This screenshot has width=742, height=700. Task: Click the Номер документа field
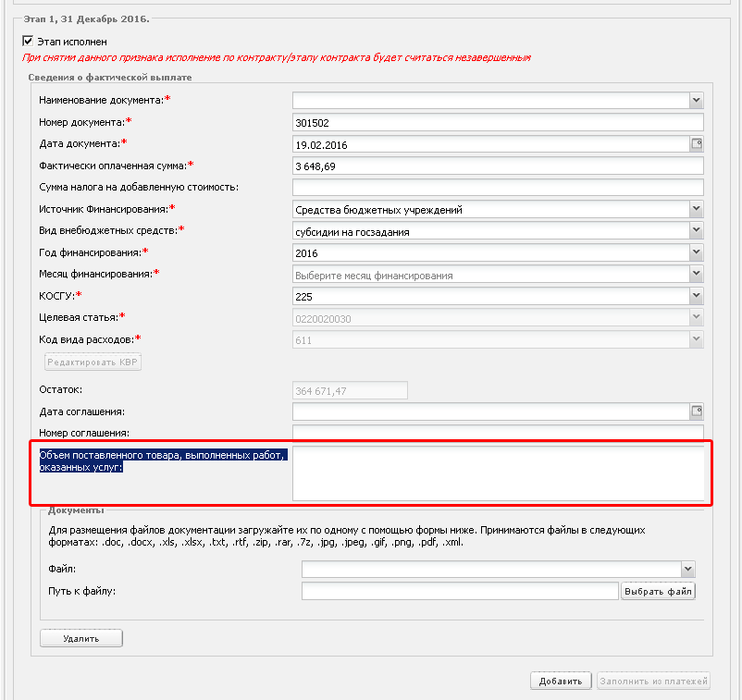[498, 122]
